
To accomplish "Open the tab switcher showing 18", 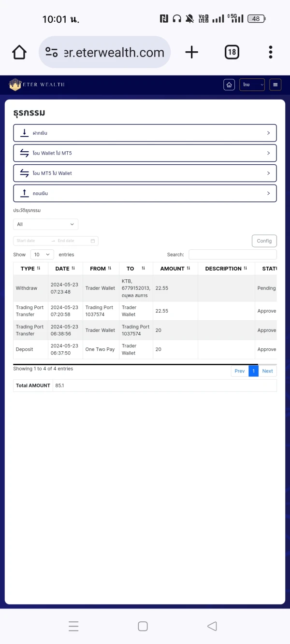I will pyautogui.click(x=232, y=52).
